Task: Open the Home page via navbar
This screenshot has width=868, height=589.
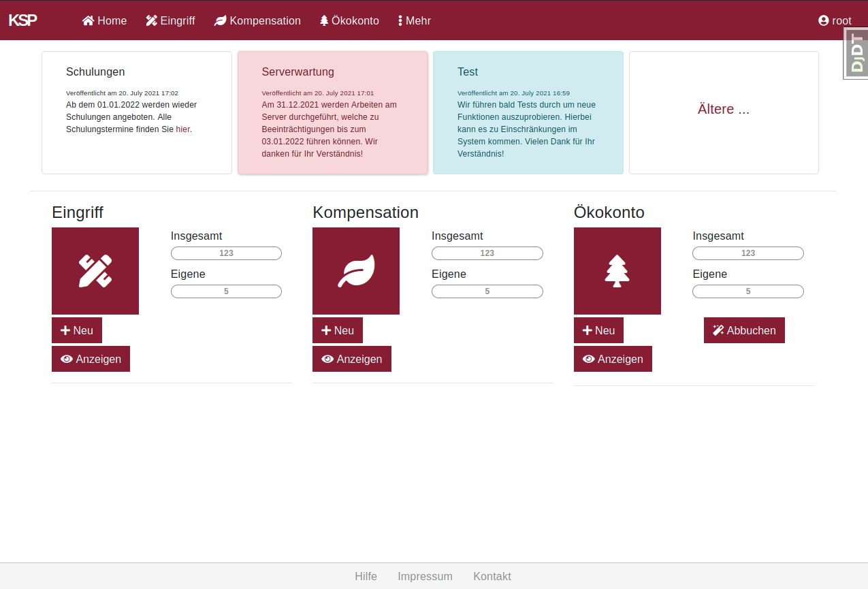Action: pyautogui.click(x=104, y=20)
